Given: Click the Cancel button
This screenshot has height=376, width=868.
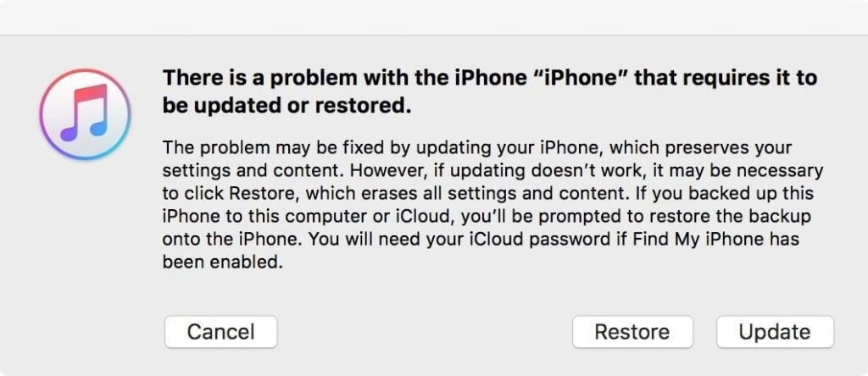Looking at the screenshot, I should pos(221,332).
